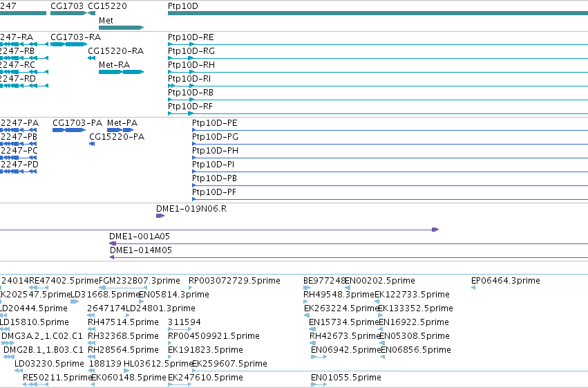Click the RE50211.5prime EST label
Viewport: 588px width, 388px height.
pos(57,378)
